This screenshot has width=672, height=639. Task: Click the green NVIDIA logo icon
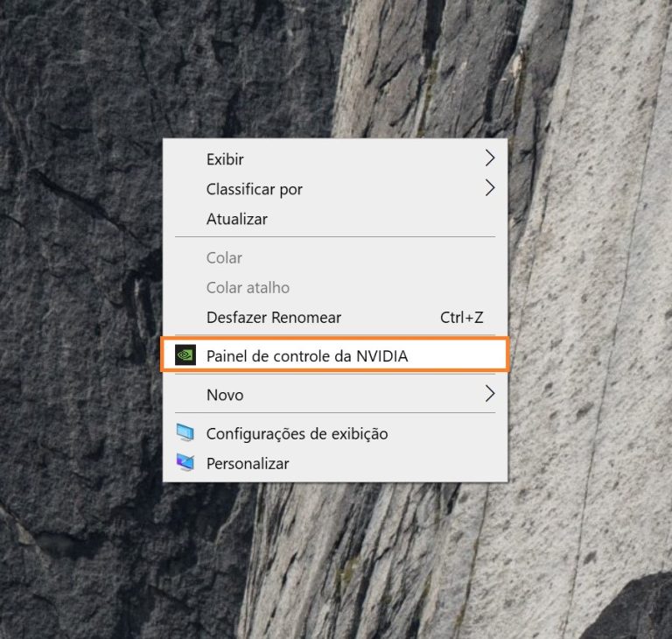185,355
